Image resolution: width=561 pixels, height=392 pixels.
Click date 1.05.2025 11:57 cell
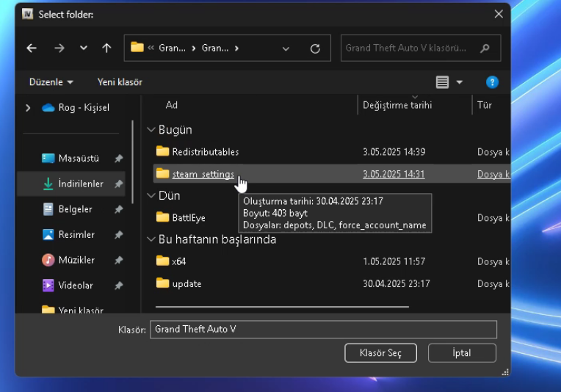[x=394, y=261]
